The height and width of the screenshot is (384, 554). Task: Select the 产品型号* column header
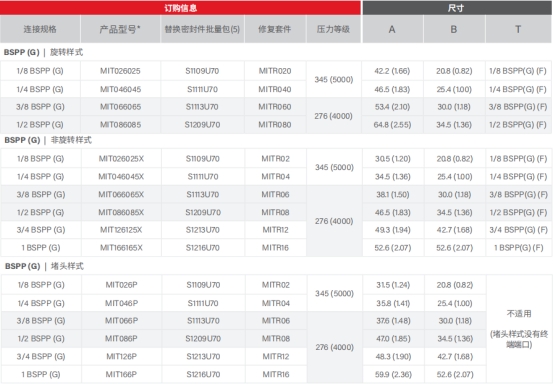(120, 29)
